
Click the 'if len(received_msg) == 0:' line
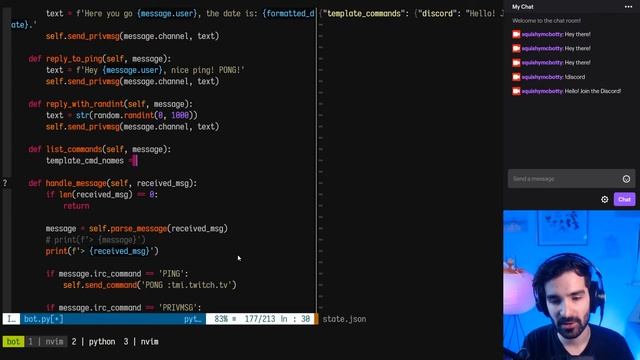point(102,194)
